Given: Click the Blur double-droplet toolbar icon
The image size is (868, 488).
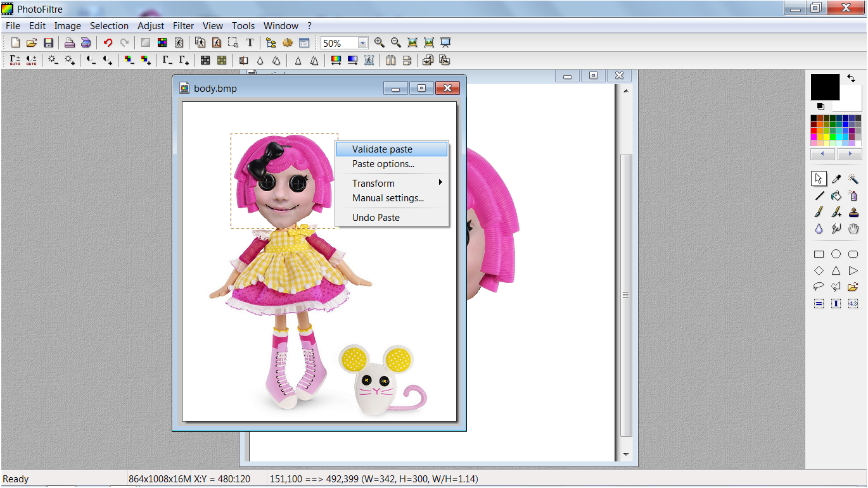Looking at the screenshot, I should point(276,60).
